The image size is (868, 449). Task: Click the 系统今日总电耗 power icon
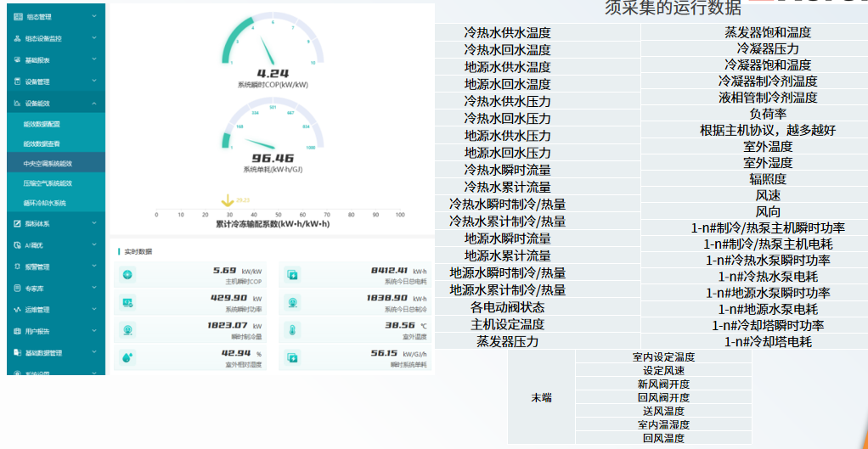point(292,274)
